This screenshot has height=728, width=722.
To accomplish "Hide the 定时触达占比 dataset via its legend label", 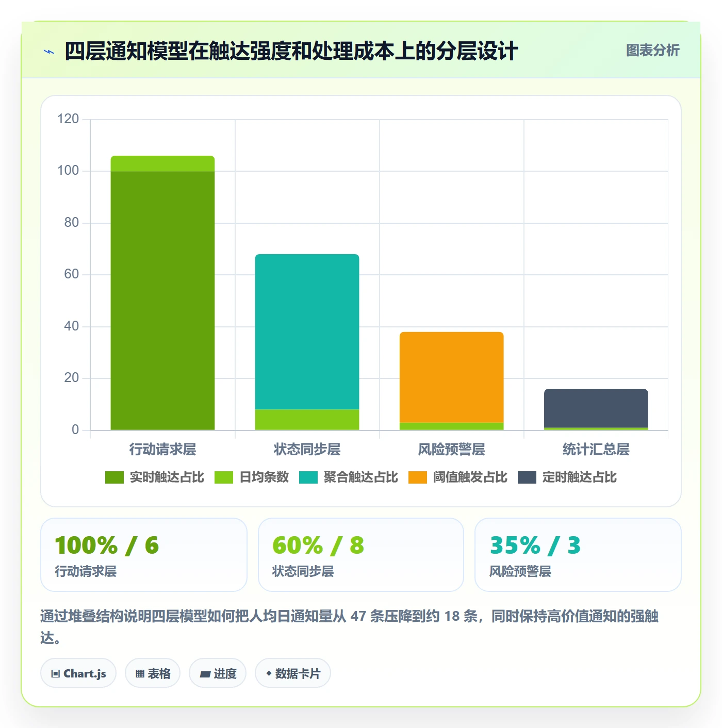I will [x=579, y=477].
